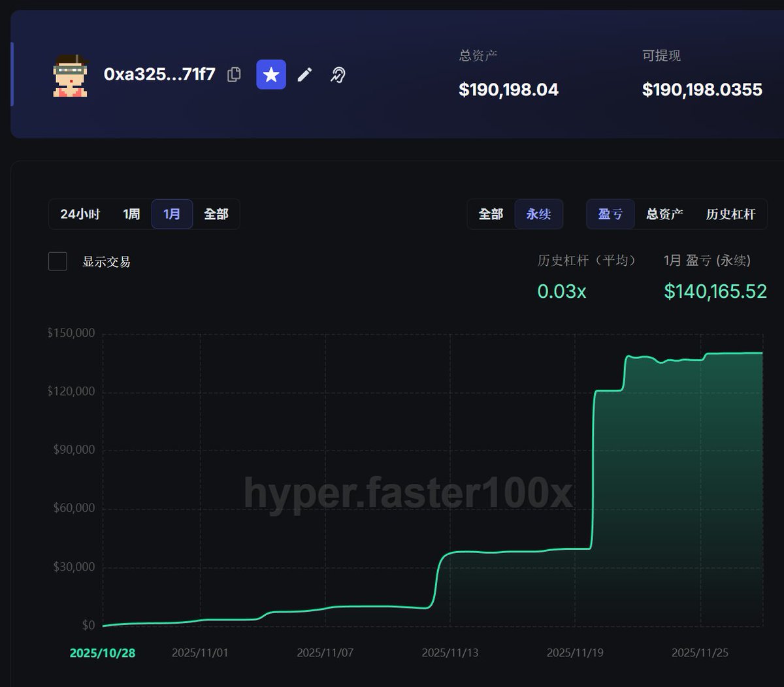784x687 pixels.
Task: Click the 0xa325...71f7 address text
Action: tap(159, 74)
